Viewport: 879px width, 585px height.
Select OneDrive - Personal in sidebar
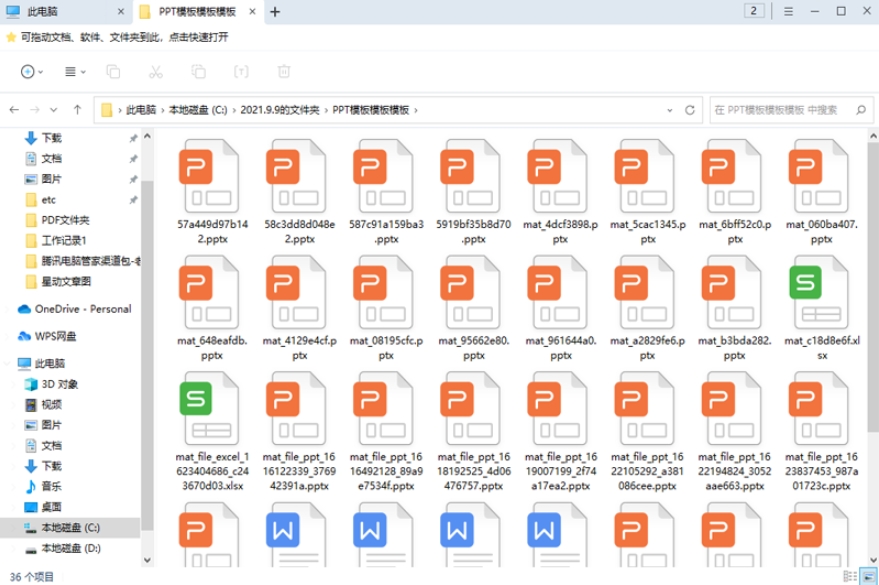(x=82, y=309)
